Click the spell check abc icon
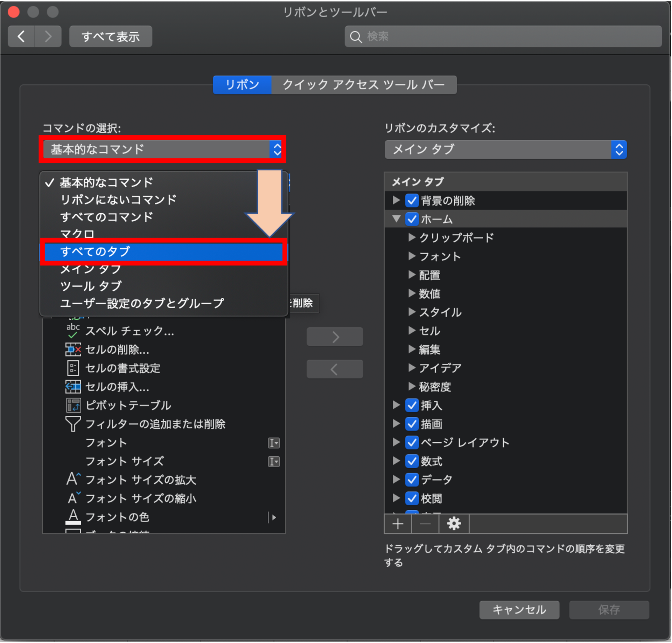The image size is (672, 643). pos(73,331)
